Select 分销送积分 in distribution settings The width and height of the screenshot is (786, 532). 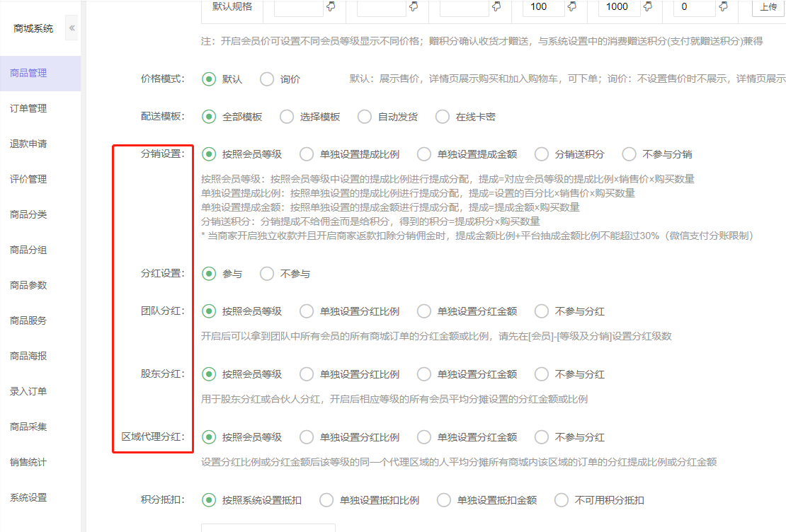[x=542, y=154]
